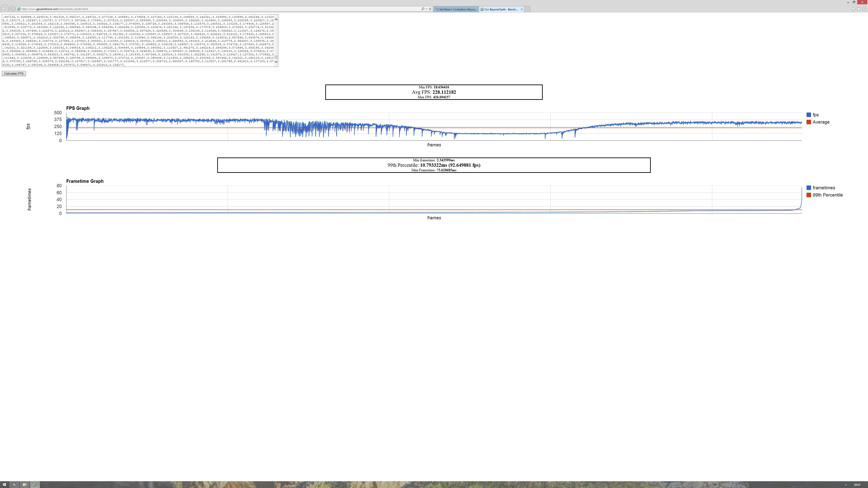Open the Windows Start button
This screenshot has width=868, height=488.
click(4, 485)
